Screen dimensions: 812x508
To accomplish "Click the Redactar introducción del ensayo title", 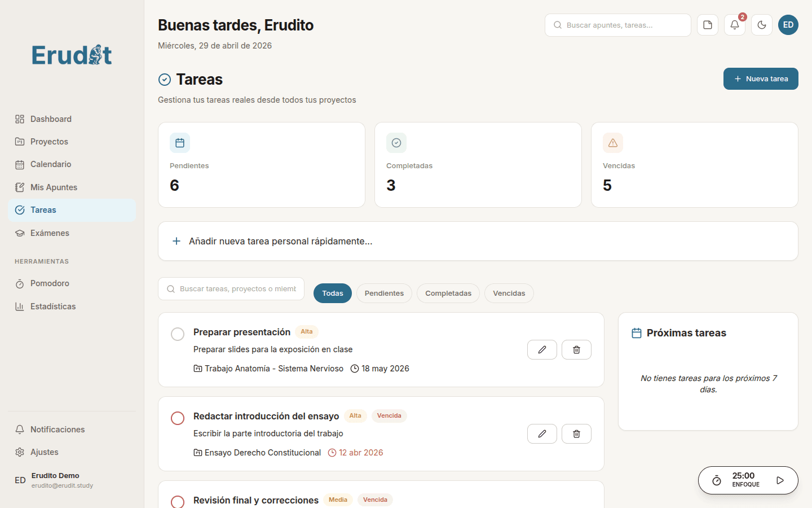I will 266,416.
